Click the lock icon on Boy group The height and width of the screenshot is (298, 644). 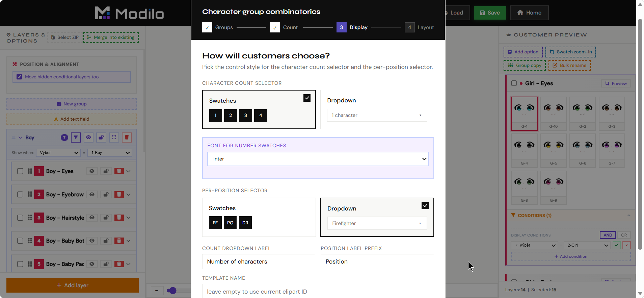(x=101, y=138)
